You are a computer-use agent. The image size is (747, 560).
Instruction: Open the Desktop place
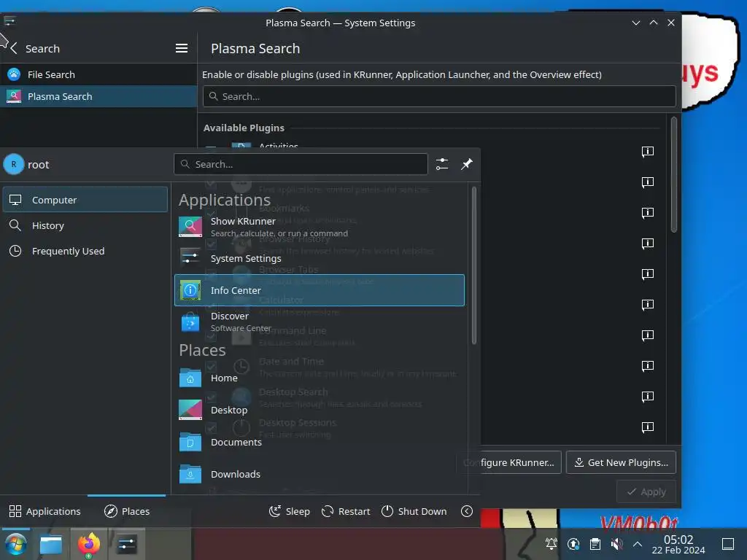tap(320, 410)
